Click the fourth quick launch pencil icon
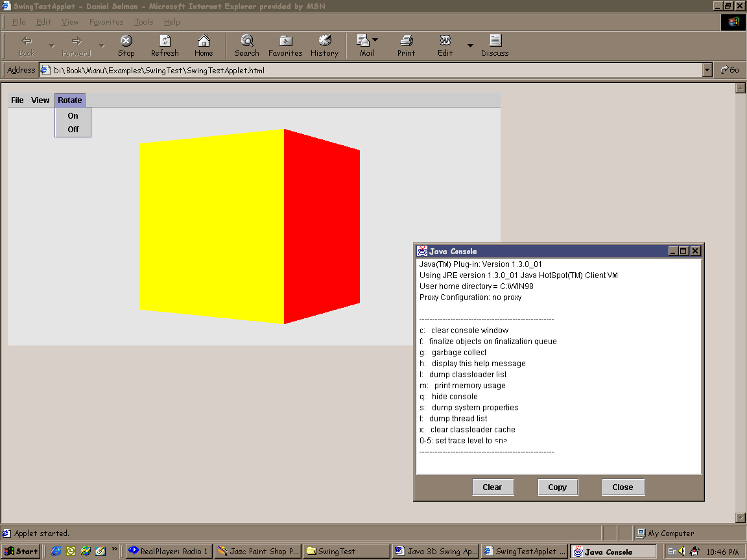 tap(101, 552)
